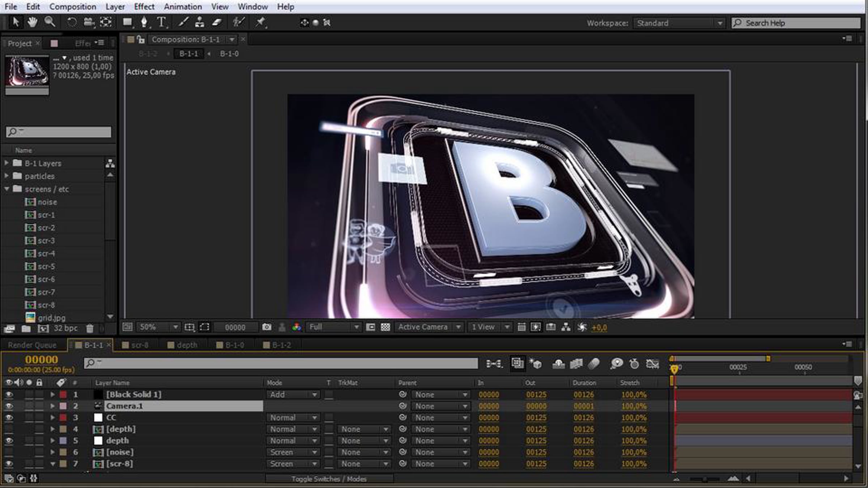
Task: Activate the Puppet Pin tool
Action: click(x=260, y=22)
